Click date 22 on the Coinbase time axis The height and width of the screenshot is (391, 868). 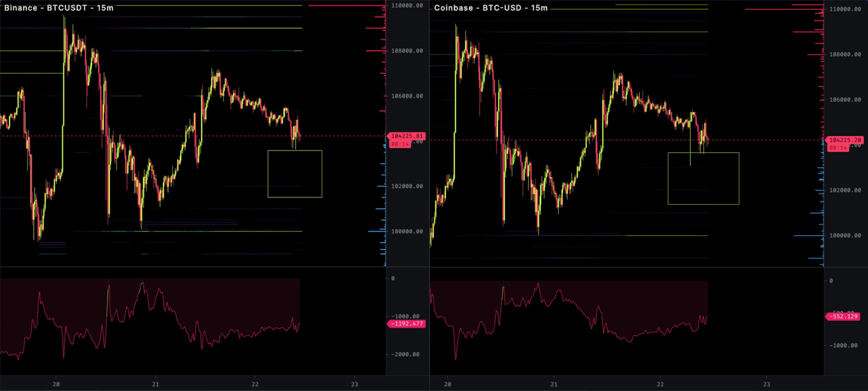tap(660, 384)
